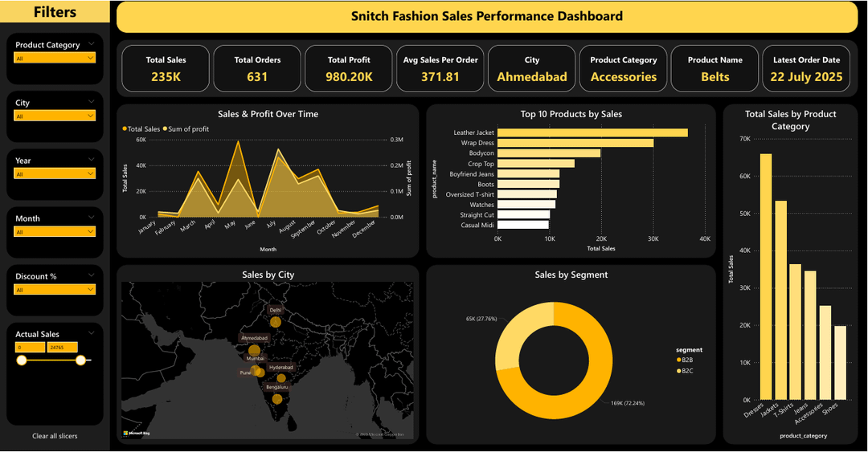Click the 65K (27.76%) data label
Image resolution: width=868 pixels, height=452 pixels.
[x=481, y=319]
